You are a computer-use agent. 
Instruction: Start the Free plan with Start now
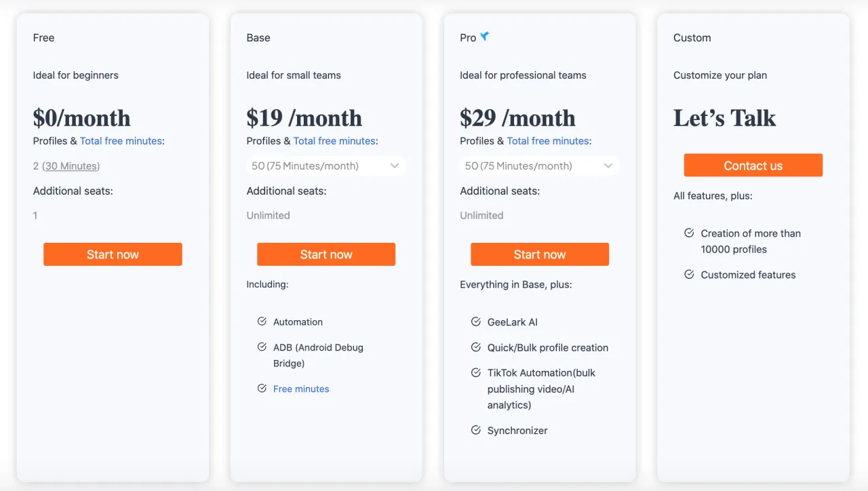[113, 254]
